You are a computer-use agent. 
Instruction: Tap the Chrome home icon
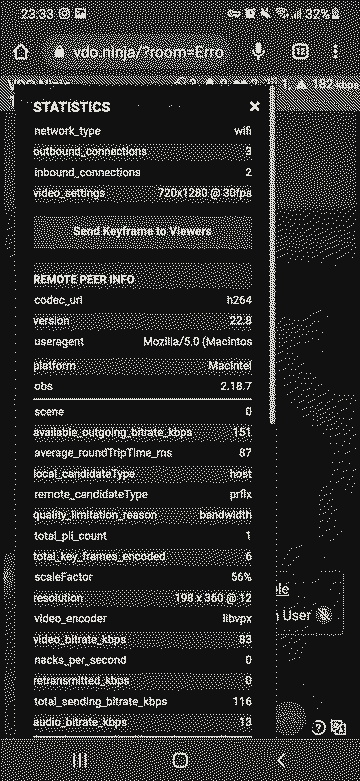pos(21,52)
